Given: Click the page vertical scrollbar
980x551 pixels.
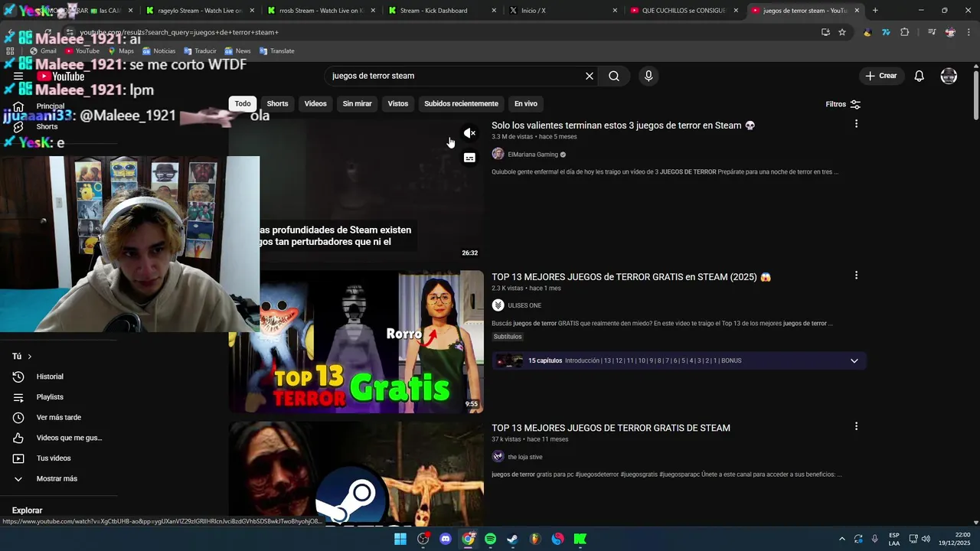Looking at the screenshot, I should (975, 96).
